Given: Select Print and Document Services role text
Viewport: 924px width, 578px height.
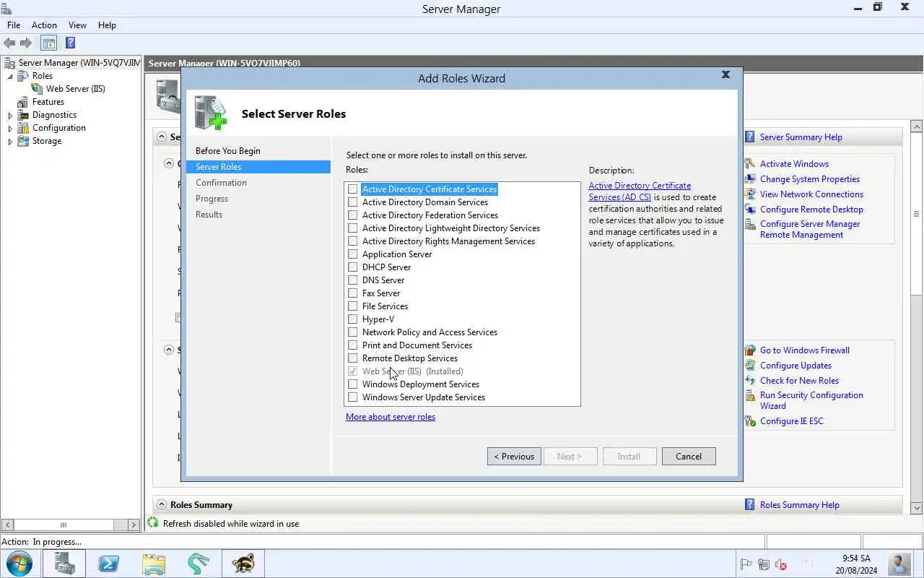Looking at the screenshot, I should (417, 345).
